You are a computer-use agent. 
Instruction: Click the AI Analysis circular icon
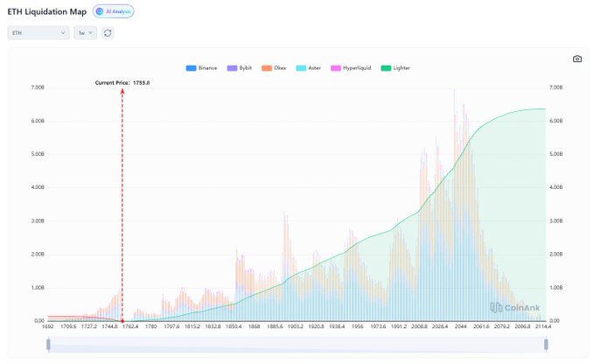pyautogui.click(x=100, y=11)
